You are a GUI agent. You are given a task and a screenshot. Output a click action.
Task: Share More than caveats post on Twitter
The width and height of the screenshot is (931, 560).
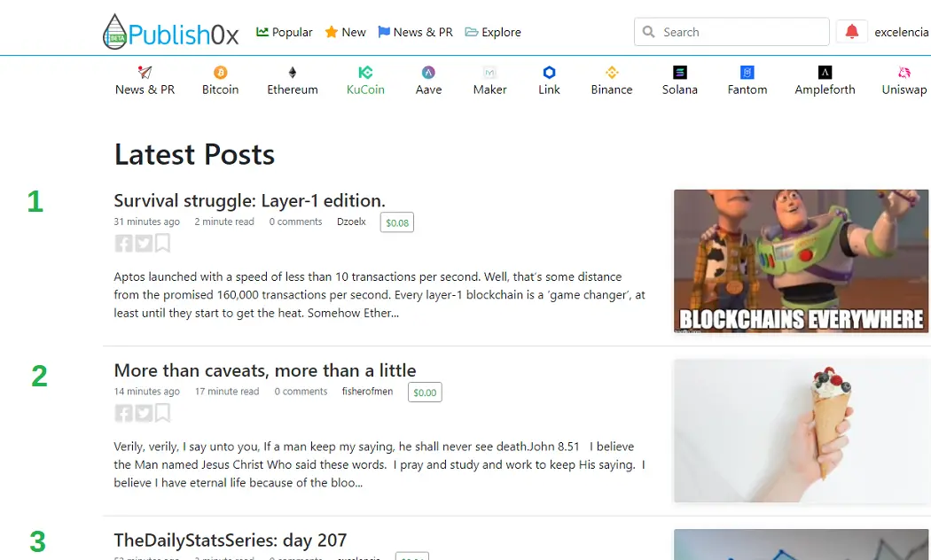point(144,413)
